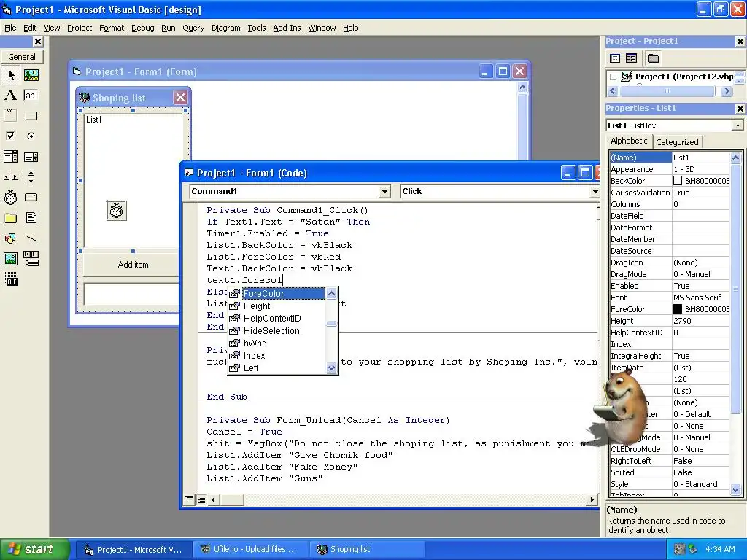Select the OptionButton control tool
Screen dimensions: 747x560
coord(31,136)
